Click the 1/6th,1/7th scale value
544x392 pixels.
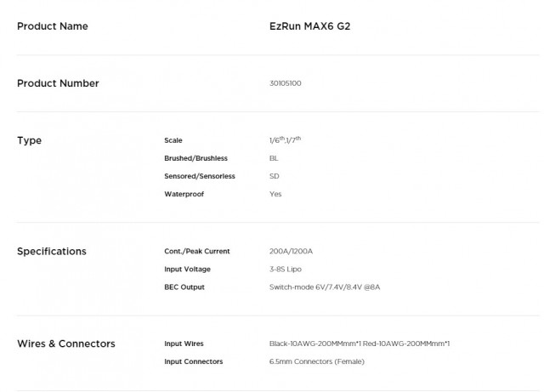[285, 140]
